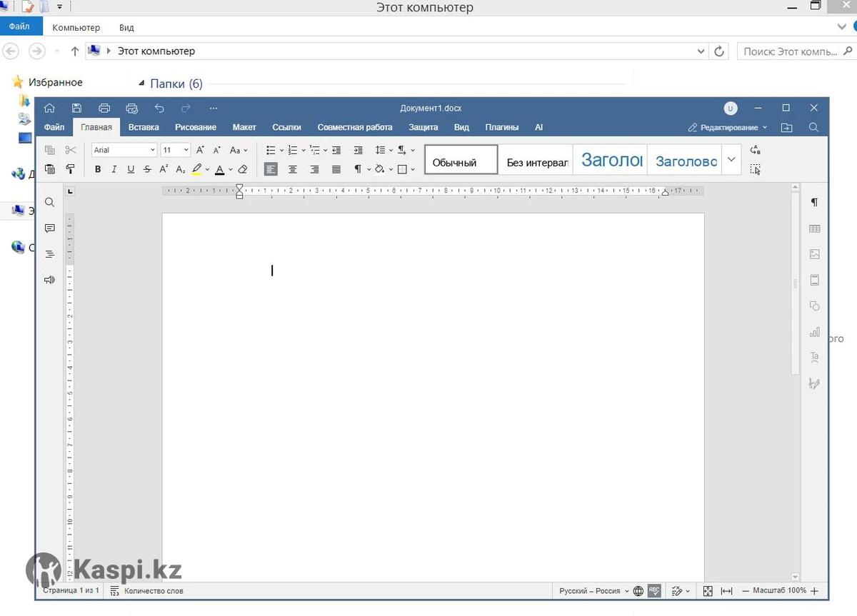
Task: Expand the paragraph styles gallery
Action: click(x=731, y=160)
